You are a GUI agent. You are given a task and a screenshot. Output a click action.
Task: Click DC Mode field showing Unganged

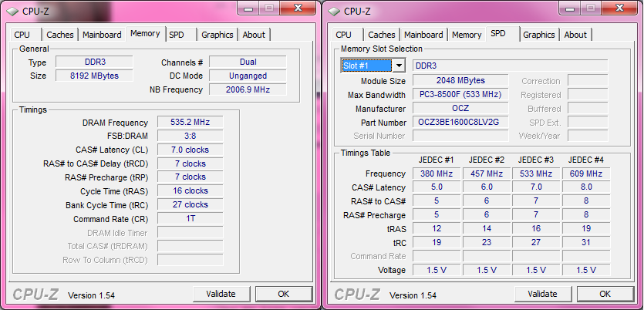coord(248,76)
